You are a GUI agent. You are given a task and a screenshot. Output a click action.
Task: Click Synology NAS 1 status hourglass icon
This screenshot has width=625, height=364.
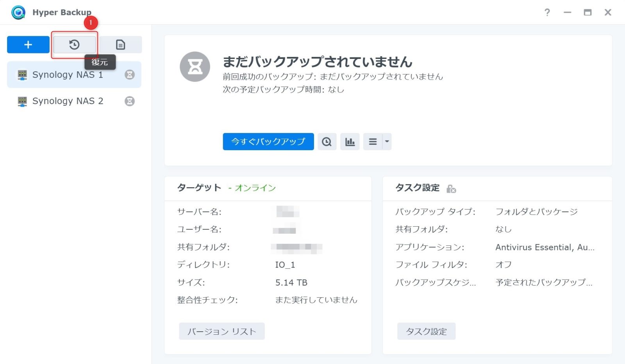129,75
